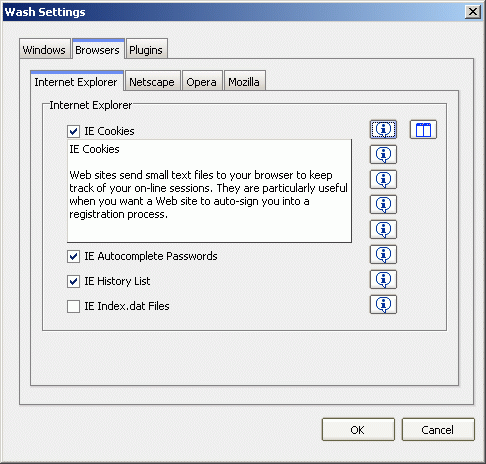Click the second info icon from the top

[383, 154]
